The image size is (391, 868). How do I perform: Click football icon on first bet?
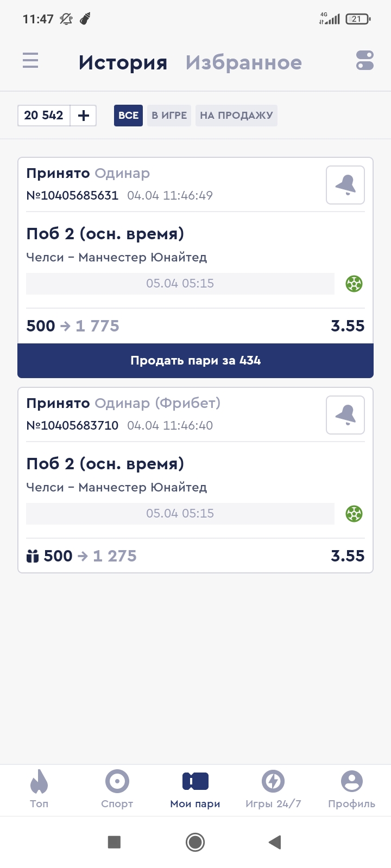pyautogui.click(x=354, y=284)
